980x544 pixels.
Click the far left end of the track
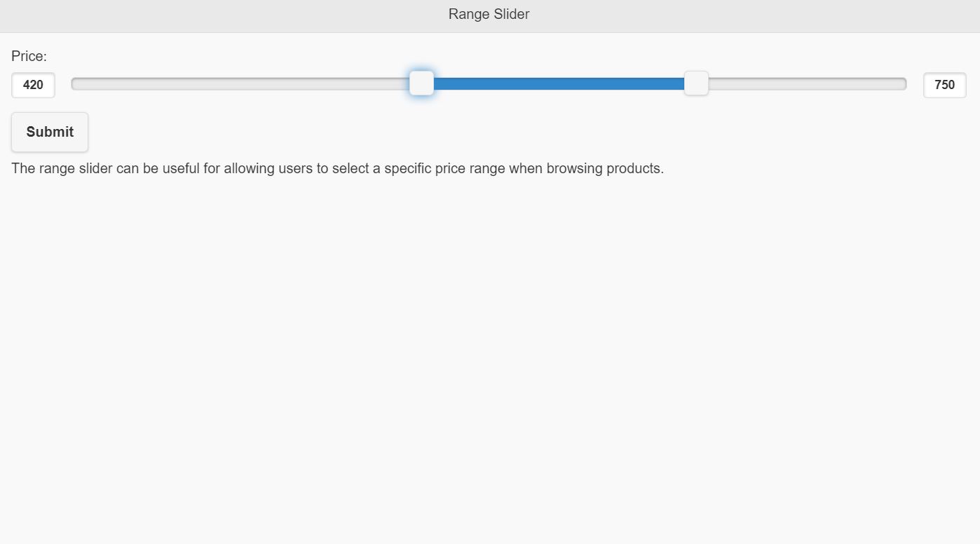tap(76, 83)
